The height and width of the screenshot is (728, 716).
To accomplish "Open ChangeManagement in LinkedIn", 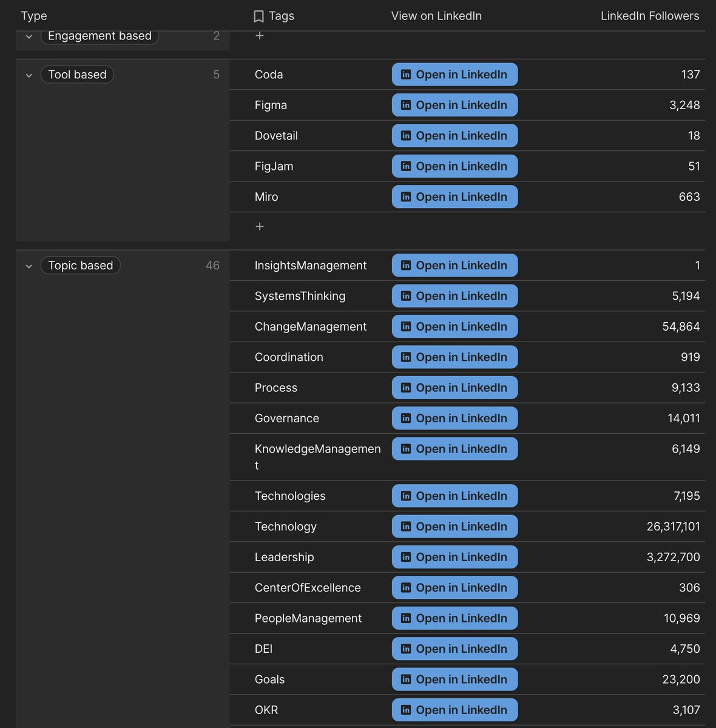I will (x=454, y=326).
